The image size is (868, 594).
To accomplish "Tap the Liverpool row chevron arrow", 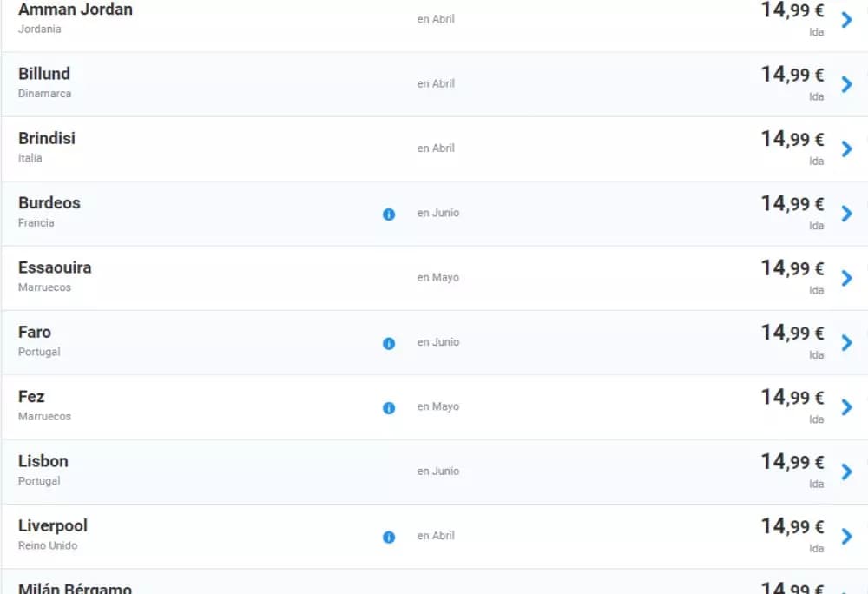I will (x=846, y=537).
